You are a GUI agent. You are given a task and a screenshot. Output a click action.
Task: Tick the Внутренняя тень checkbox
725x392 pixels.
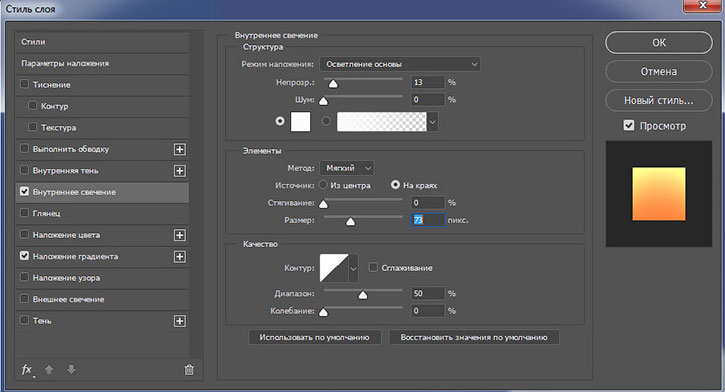coord(25,170)
